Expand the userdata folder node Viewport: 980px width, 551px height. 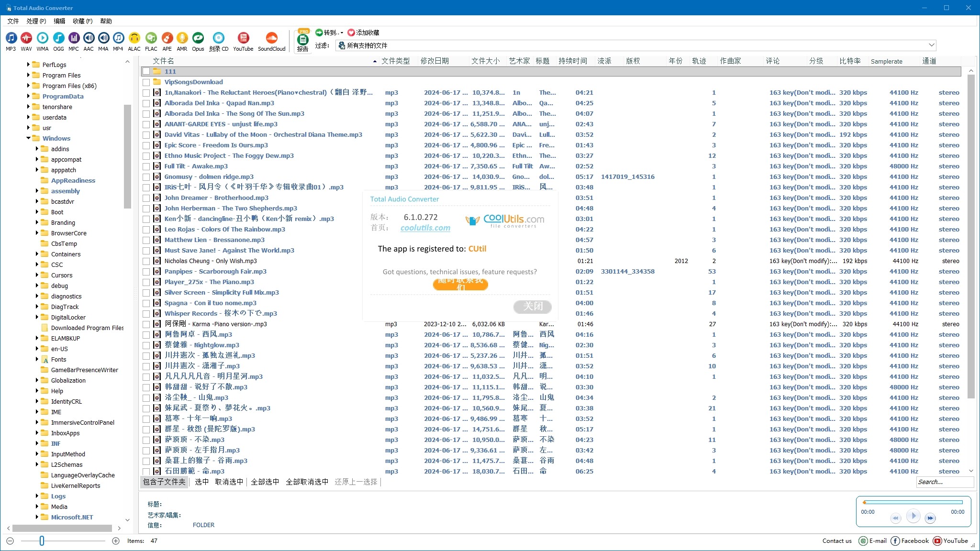pos(28,117)
